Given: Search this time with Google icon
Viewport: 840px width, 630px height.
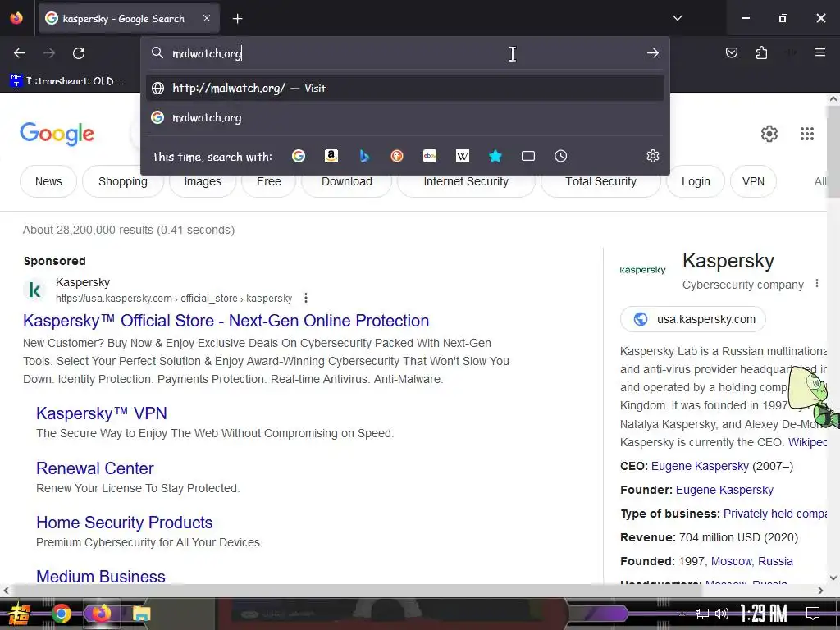Looking at the screenshot, I should pos(299,156).
